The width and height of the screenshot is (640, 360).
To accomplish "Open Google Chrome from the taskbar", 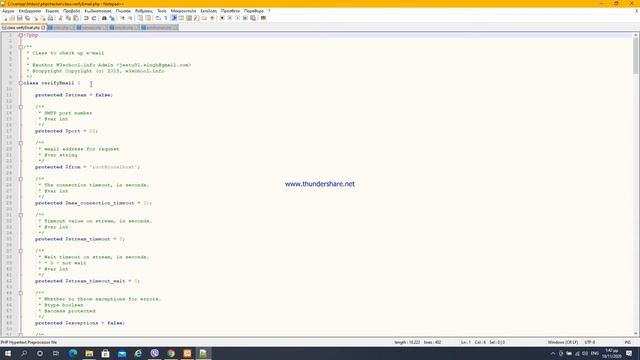I will pyautogui.click(x=171, y=353).
